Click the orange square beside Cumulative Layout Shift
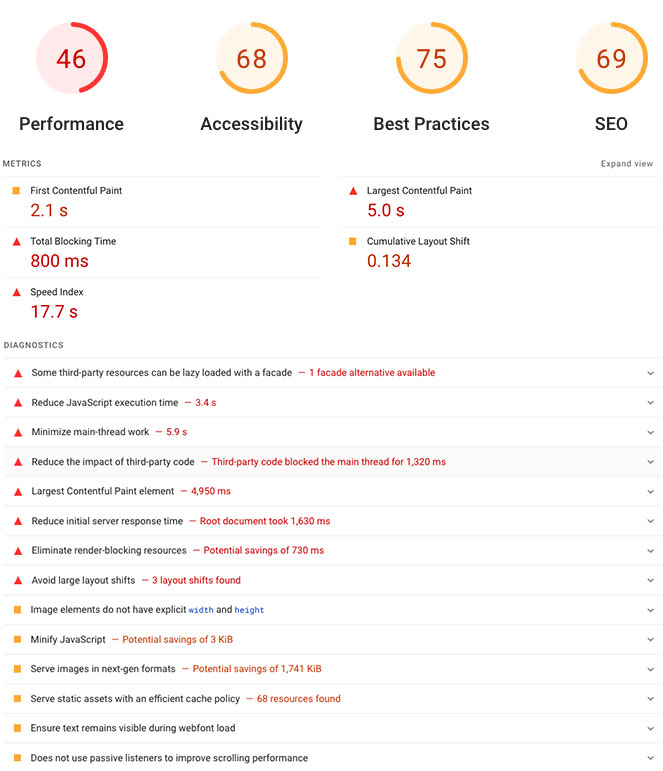Screen dimensions: 663x771 [x=353, y=241]
